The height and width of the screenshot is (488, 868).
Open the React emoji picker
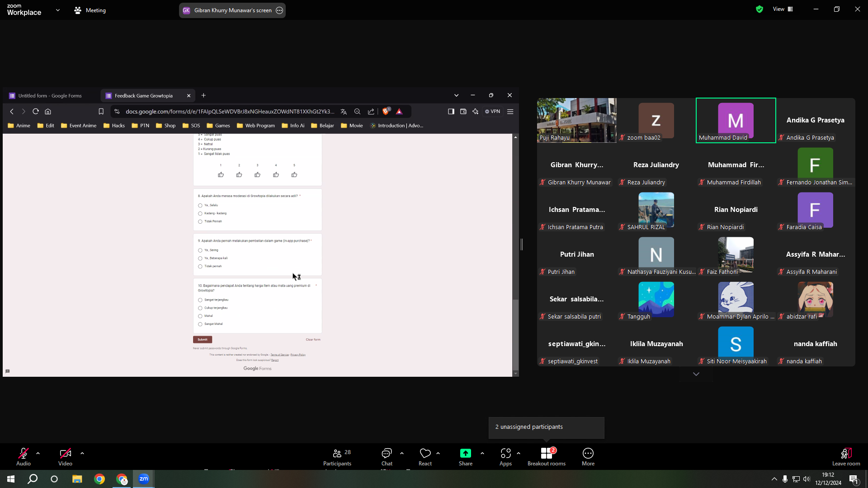click(x=425, y=456)
